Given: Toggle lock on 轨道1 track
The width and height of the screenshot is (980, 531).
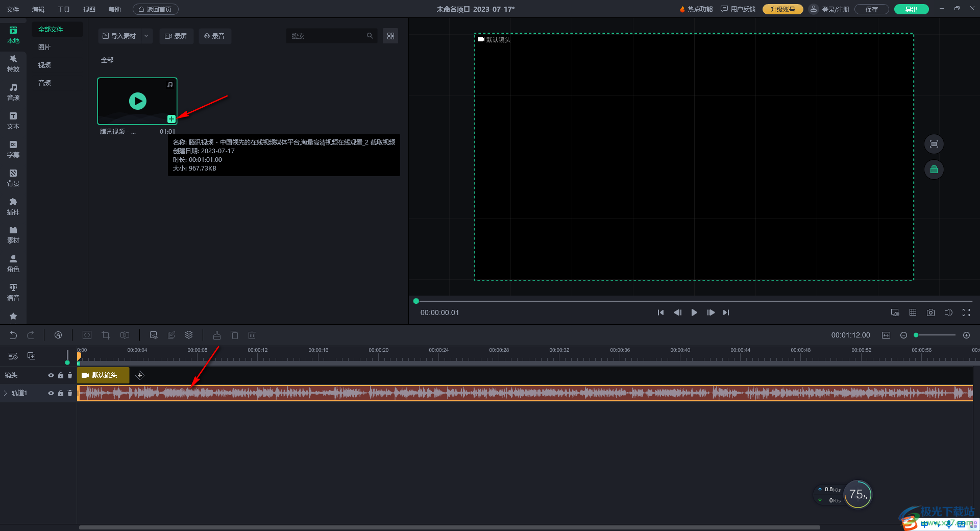Looking at the screenshot, I should [61, 393].
